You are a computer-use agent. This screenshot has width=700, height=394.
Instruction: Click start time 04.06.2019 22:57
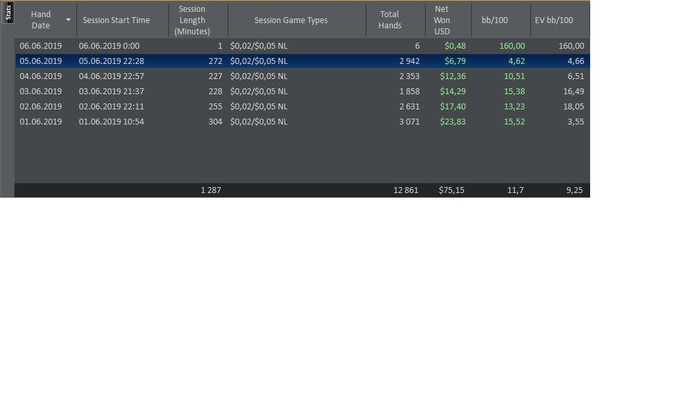tap(111, 76)
